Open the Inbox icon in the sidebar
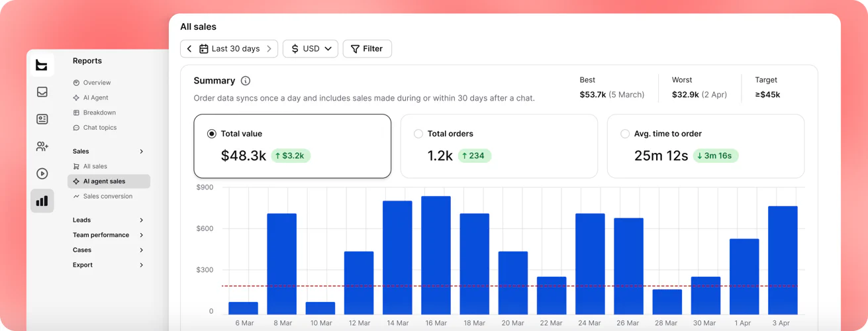 42,92
